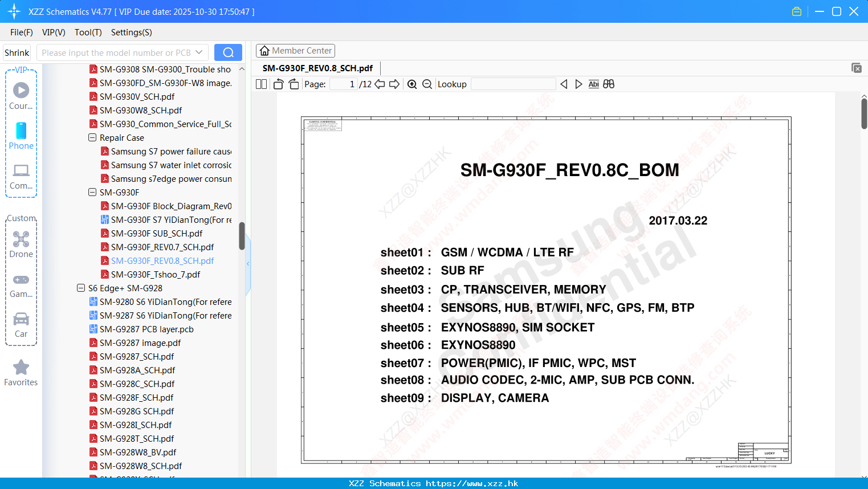
Task: Open the VIP(V) menu
Action: tap(54, 32)
